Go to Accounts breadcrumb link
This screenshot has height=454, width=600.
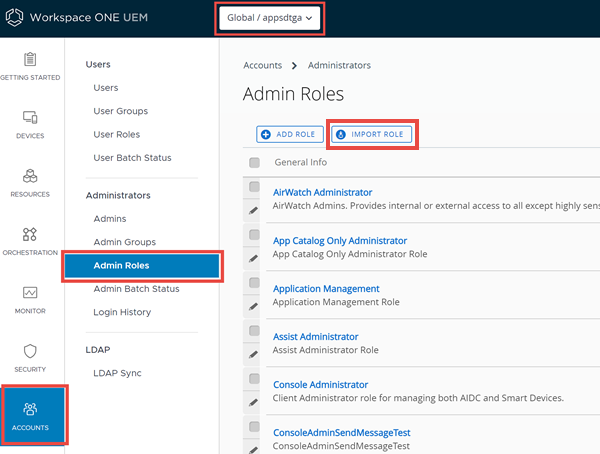coord(262,65)
